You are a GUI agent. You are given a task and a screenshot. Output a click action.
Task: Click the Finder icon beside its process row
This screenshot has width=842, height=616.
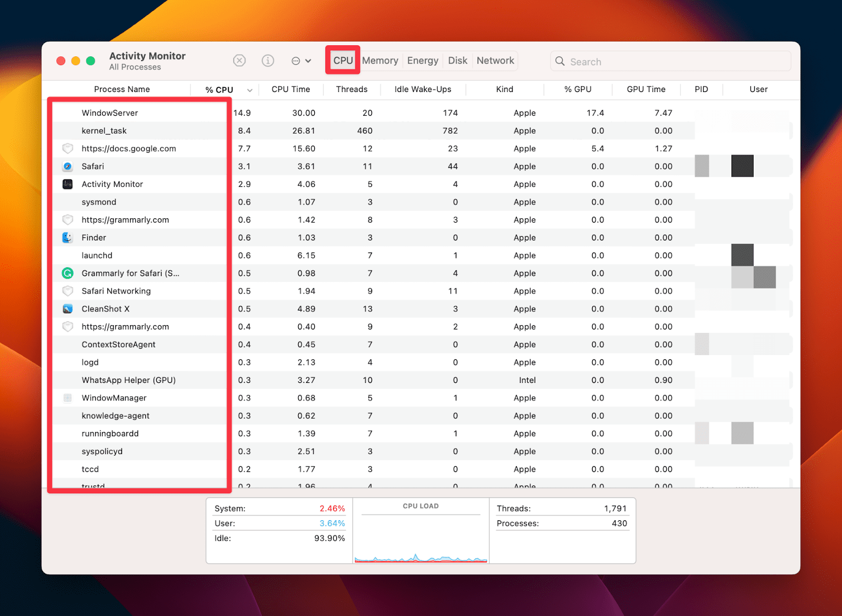pyautogui.click(x=67, y=237)
